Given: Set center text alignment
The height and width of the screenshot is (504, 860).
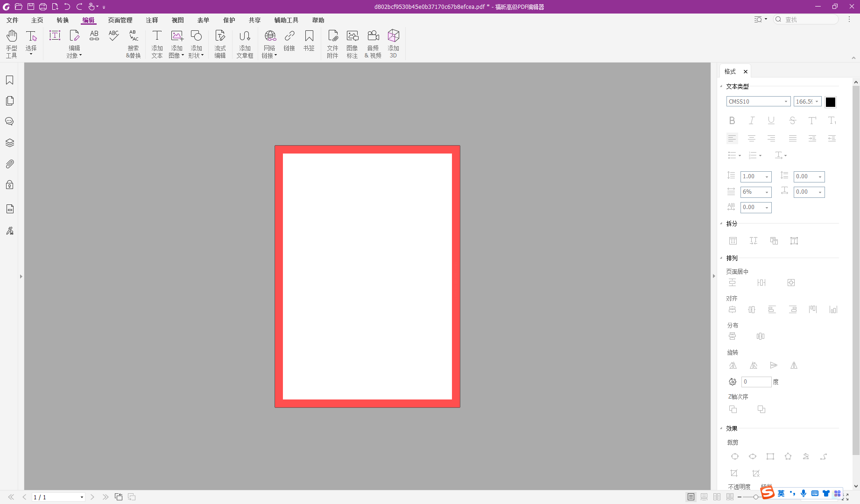Looking at the screenshot, I should tap(752, 139).
